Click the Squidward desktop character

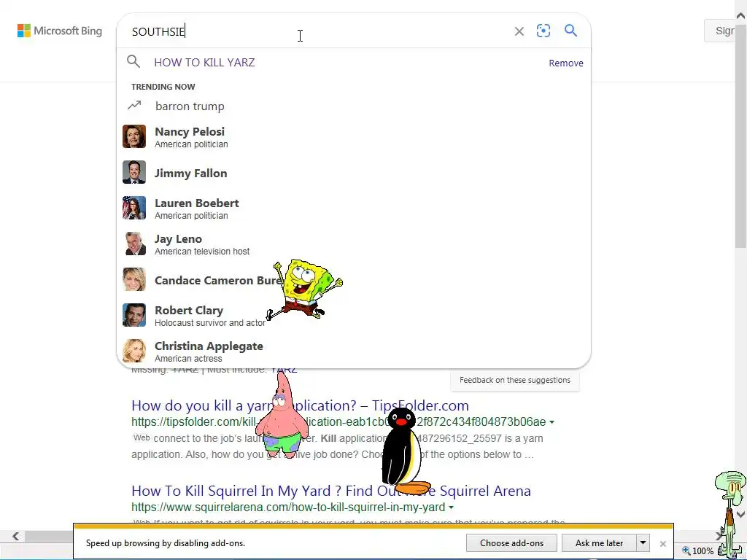click(x=731, y=513)
